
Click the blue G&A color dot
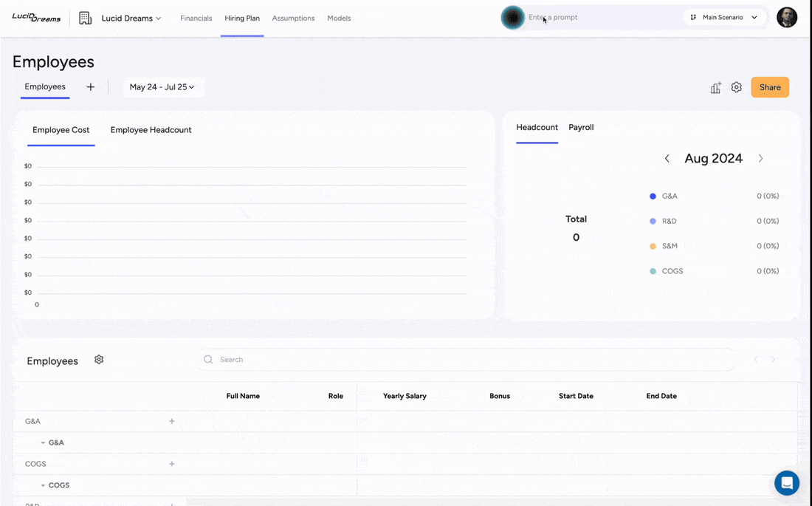pos(652,196)
